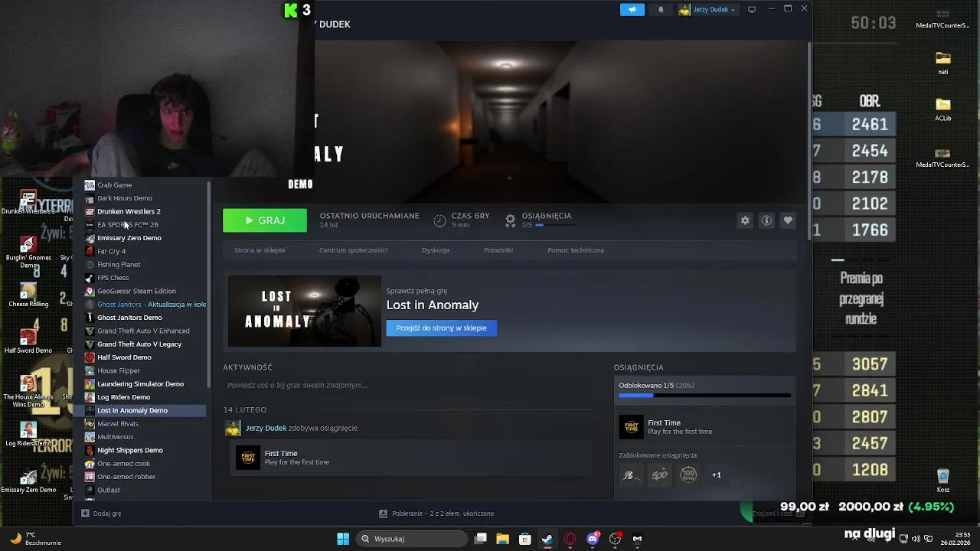Show game info icon

(766, 220)
